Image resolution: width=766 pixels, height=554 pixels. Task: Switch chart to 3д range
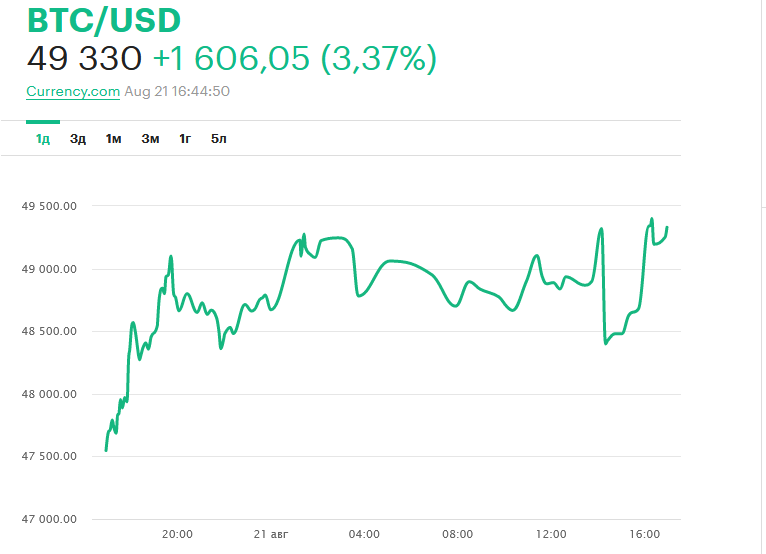click(x=78, y=139)
